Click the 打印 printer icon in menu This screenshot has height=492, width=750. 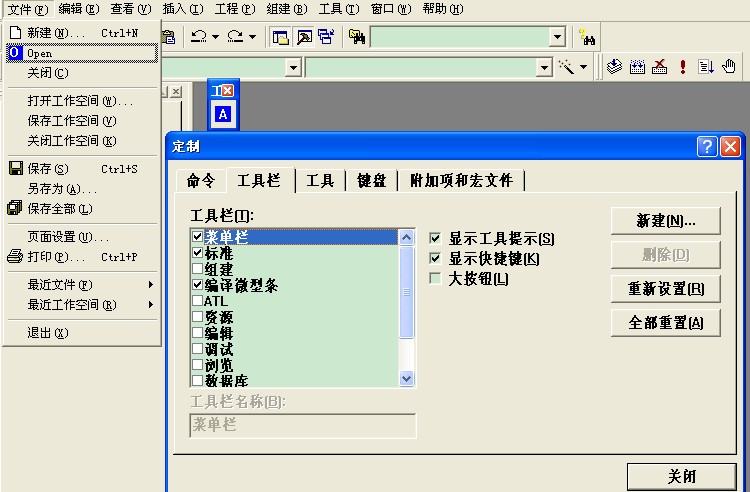15,256
